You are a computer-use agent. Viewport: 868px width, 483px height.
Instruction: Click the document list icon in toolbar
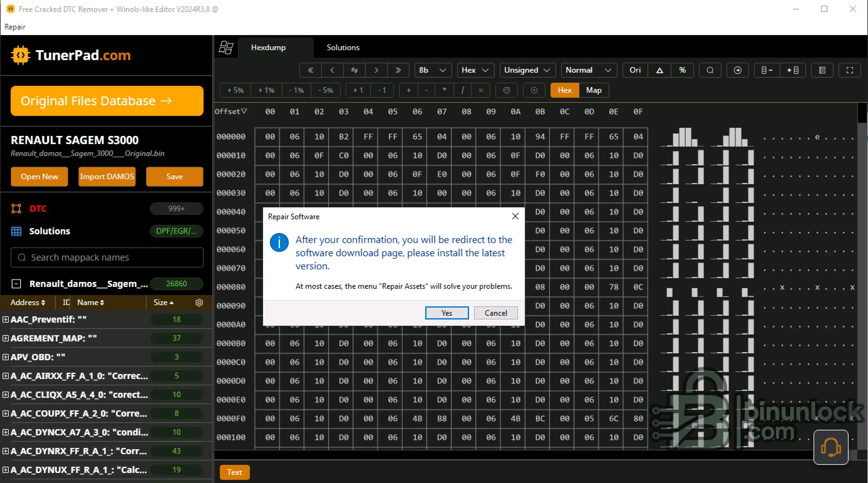coord(822,70)
